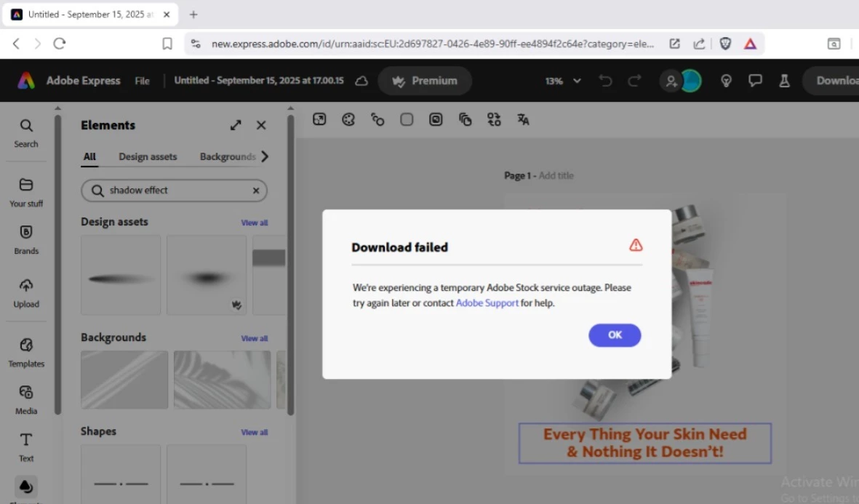Show more element category tabs
The image size is (859, 504).
pyautogui.click(x=265, y=156)
